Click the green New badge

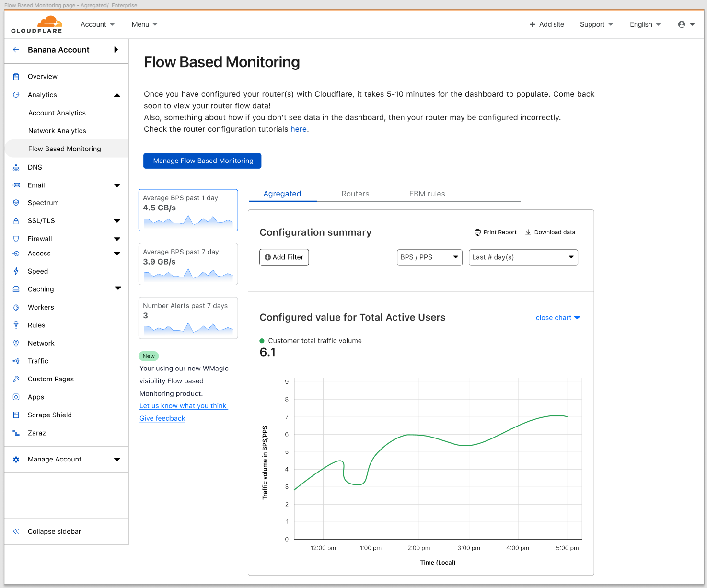tap(149, 356)
